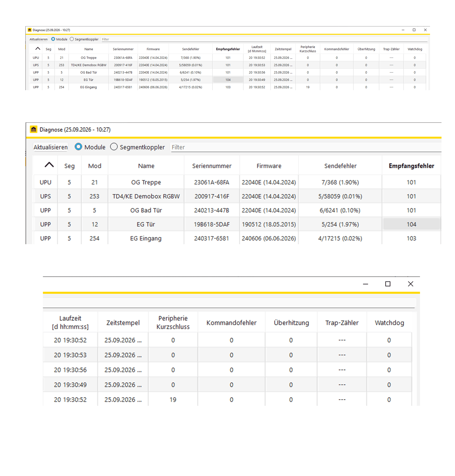Click the Name column header in the enlarged middle view
The image size is (455, 476).
(x=146, y=166)
